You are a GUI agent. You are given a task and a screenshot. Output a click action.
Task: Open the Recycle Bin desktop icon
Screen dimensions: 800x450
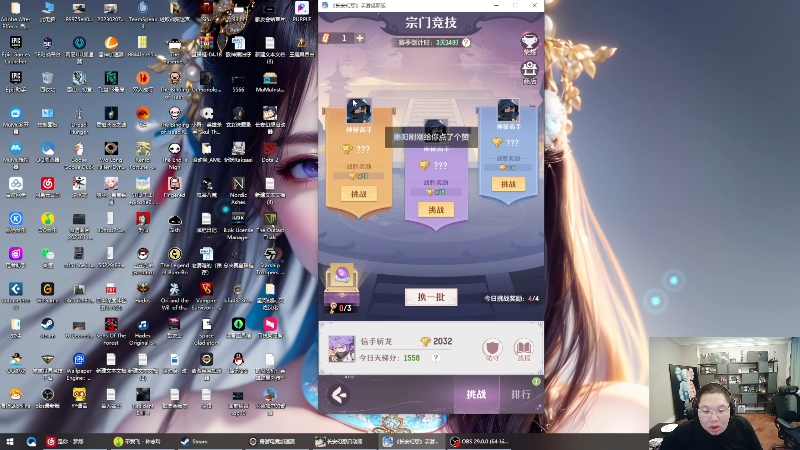point(47,82)
